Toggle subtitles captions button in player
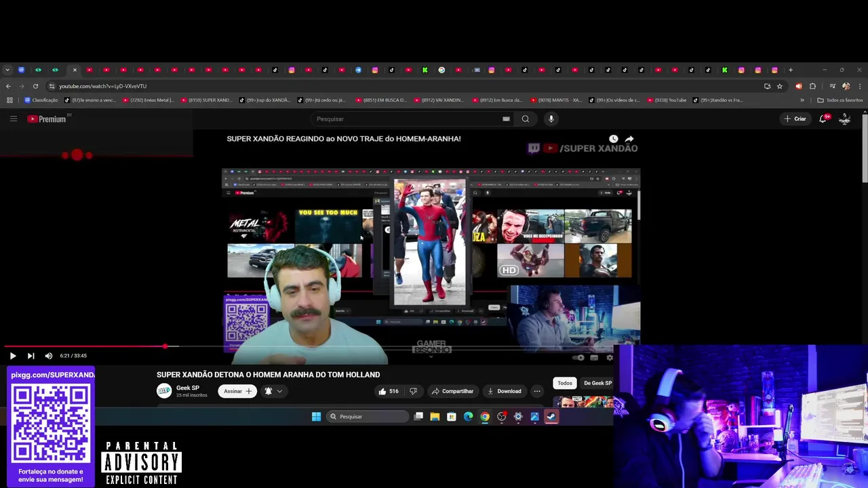Screen dimensions: 868x488 [594, 358]
